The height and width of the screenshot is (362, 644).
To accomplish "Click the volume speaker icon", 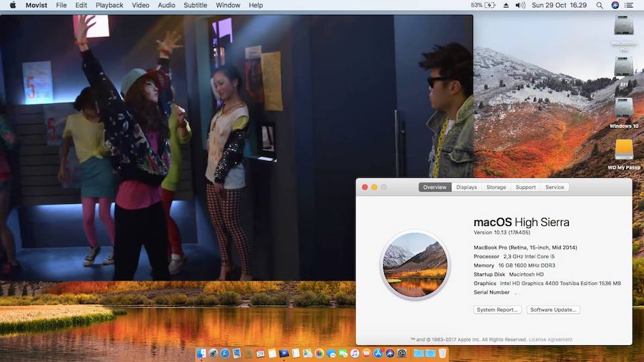I will tap(520, 5).
